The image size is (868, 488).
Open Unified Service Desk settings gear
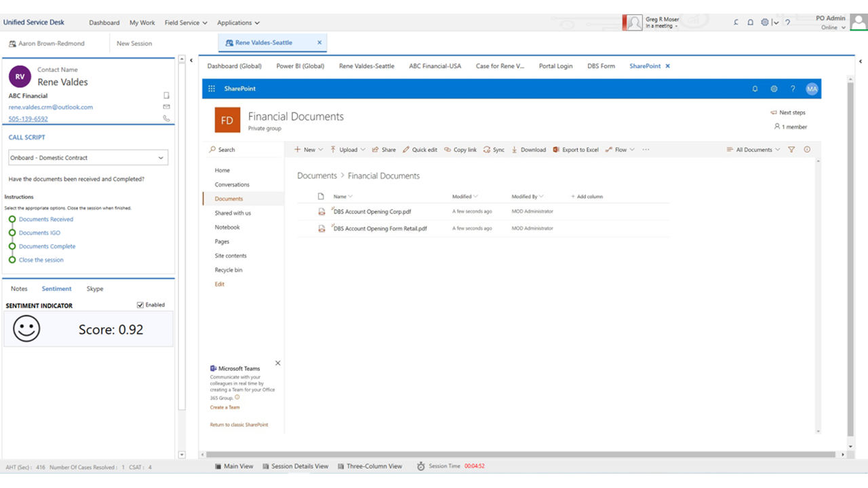click(x=765, y=22)
